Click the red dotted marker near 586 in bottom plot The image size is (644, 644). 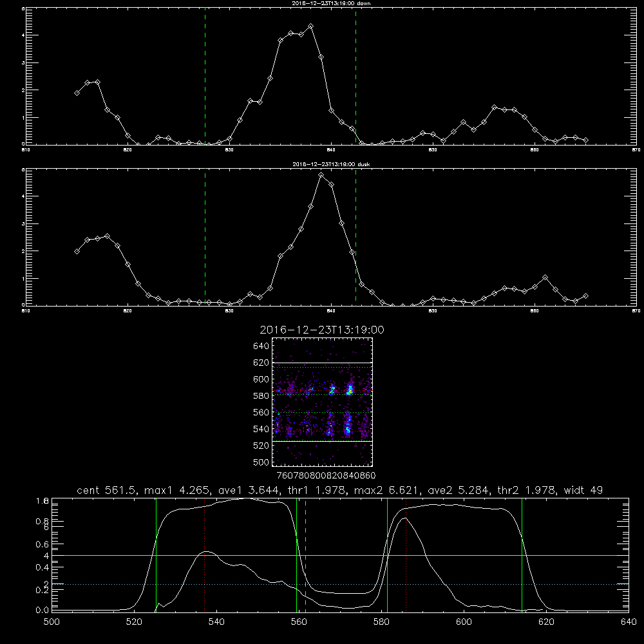click(406, 556)
